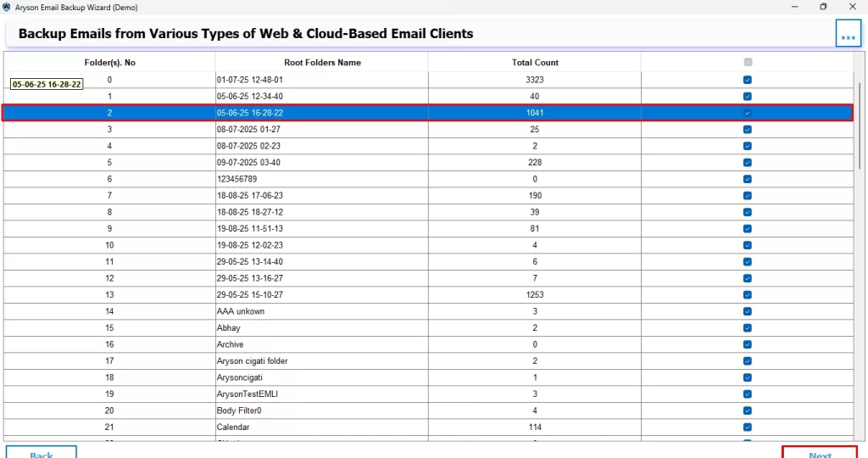Uncheck the 01-07-25 12-48-01 folder checkbox
Screen dimensions: 868x458
pos(747,80)
